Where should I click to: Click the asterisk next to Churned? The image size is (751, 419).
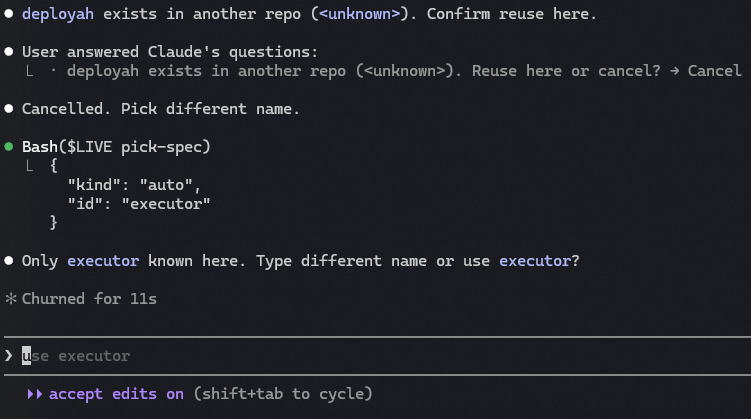click(11, 298)
